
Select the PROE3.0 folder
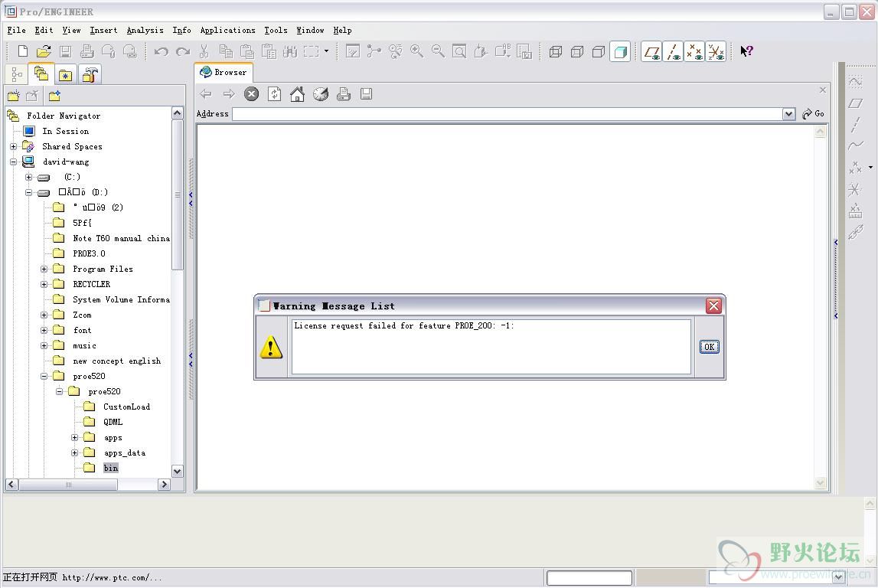(89, 253)
